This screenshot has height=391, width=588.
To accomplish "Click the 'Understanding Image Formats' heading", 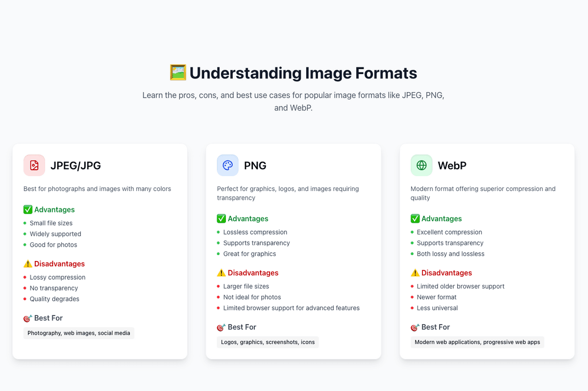I will click(x=303, y=73).
